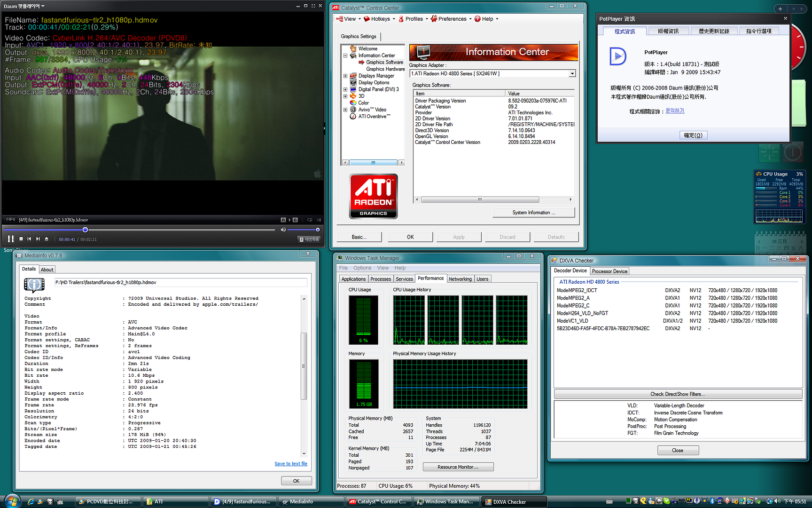Click the Stop icon in PotPlayer
812x508 pixels.
[21, 239]
